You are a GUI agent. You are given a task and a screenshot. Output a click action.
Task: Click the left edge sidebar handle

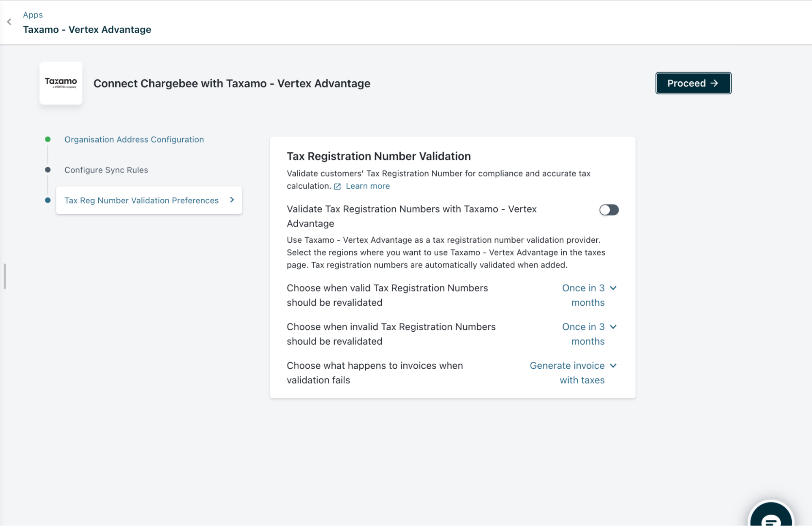tap(4, 276)
